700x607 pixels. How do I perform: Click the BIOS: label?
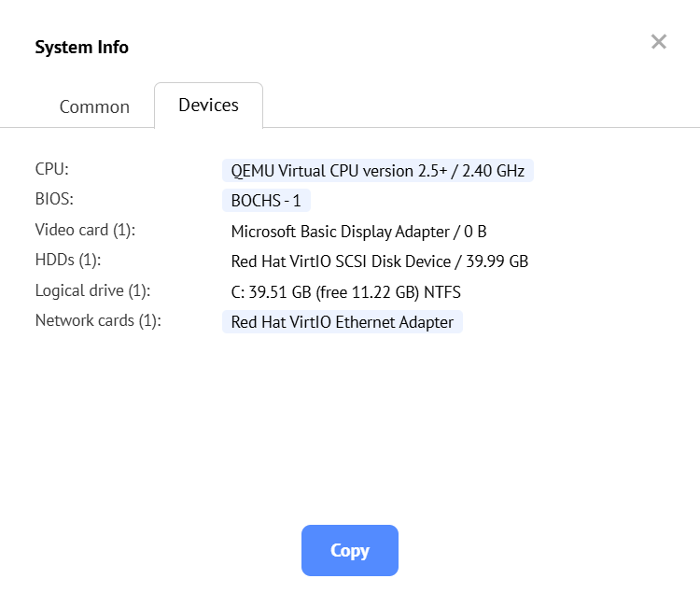[54, 199]
